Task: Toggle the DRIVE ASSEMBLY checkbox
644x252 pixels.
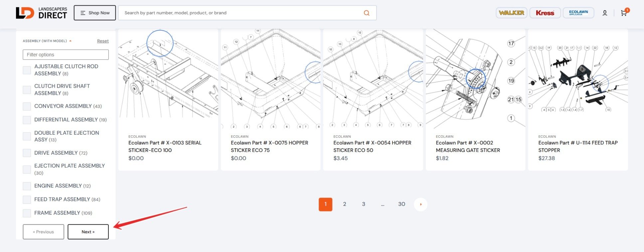Action: pos(27,153)
